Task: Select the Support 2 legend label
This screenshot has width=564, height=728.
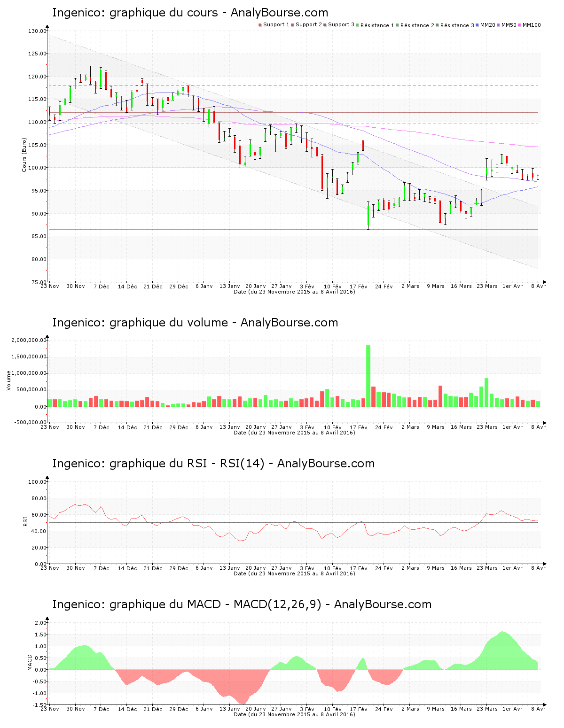Action: [309, 25]
